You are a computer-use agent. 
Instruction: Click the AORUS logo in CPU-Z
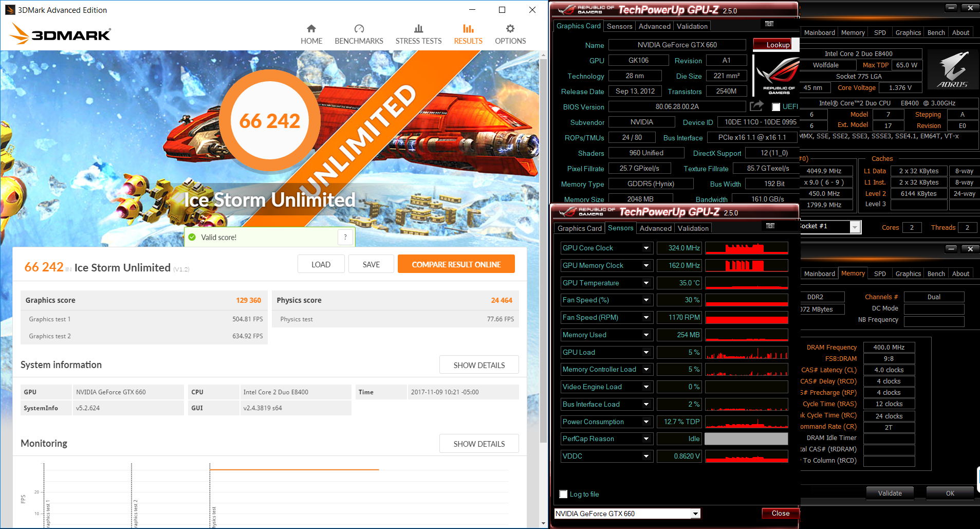click(x=952, y=69)
